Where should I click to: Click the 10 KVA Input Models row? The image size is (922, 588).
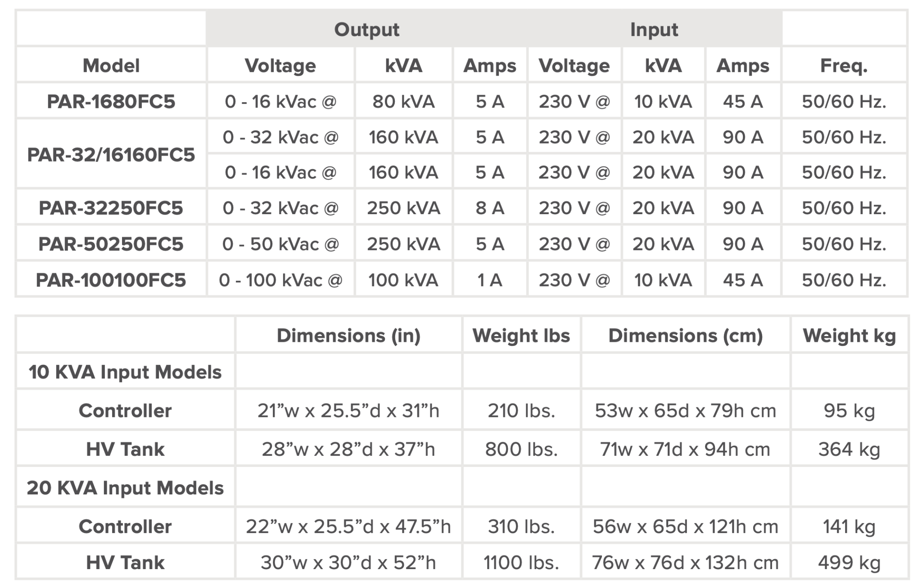pyautogui.click(x=462, y=372)
